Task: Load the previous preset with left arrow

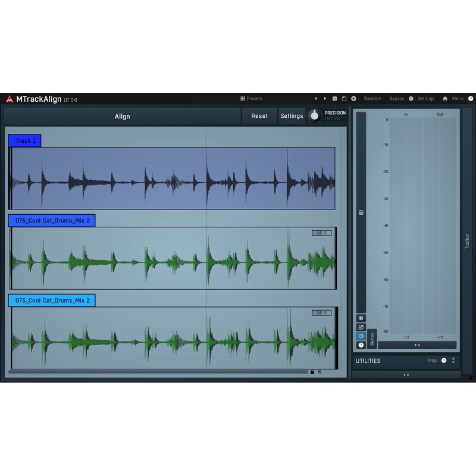Action: tap(316, 99)
